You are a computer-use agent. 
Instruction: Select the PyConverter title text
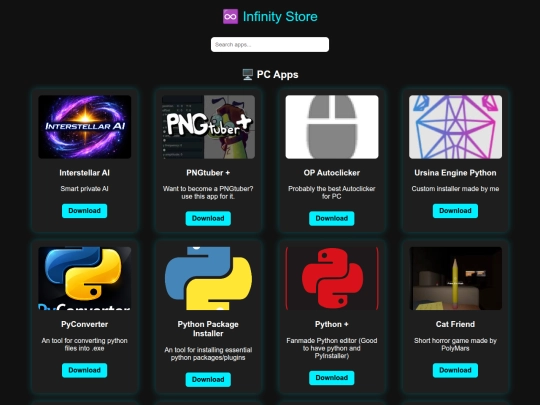(x=84, y=324)
